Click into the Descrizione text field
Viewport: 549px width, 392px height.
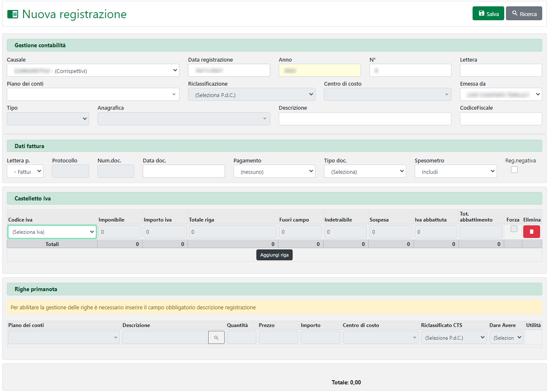pos(364,119)
